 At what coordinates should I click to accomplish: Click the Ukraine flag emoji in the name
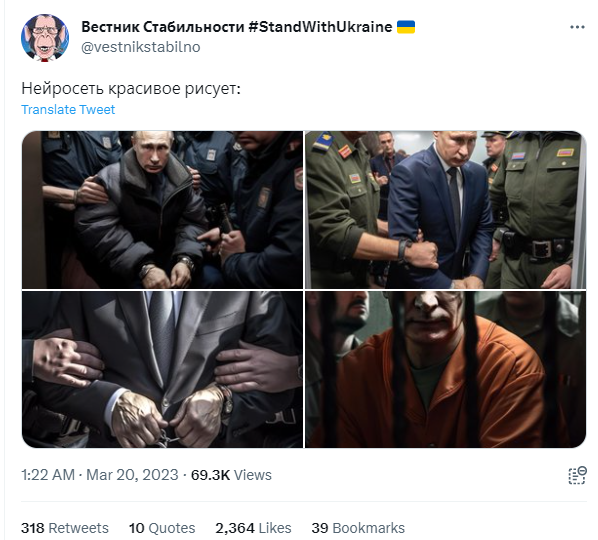406,27
